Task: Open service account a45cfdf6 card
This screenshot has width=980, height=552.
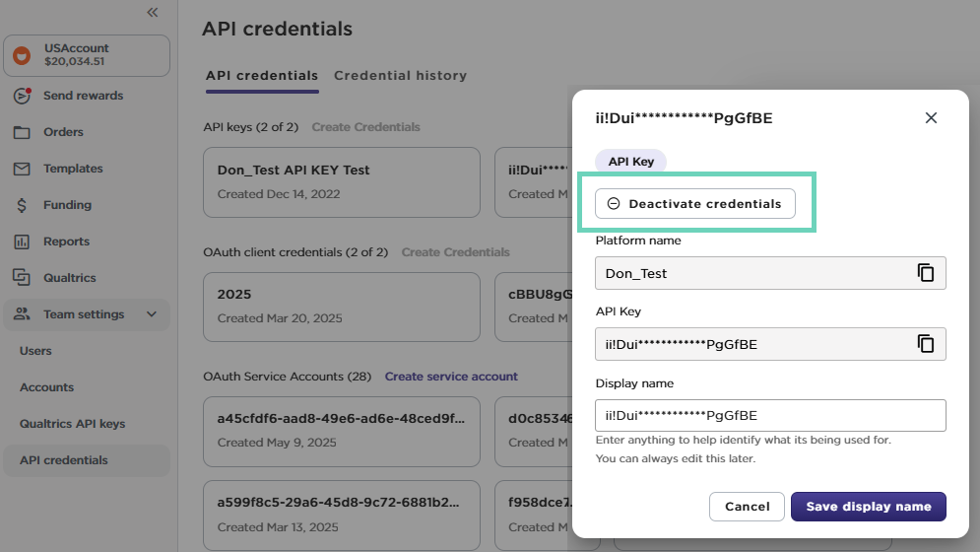Action: click(x=342, y=432)
